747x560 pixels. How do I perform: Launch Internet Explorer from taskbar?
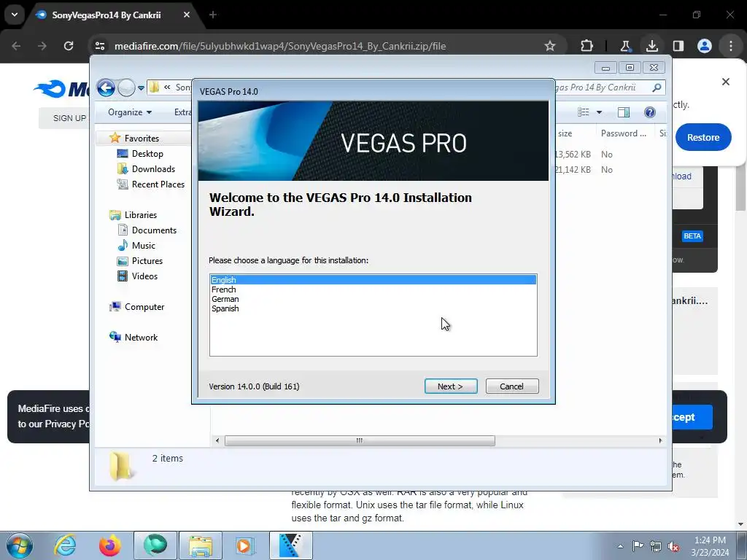click(x=65, y=545)
